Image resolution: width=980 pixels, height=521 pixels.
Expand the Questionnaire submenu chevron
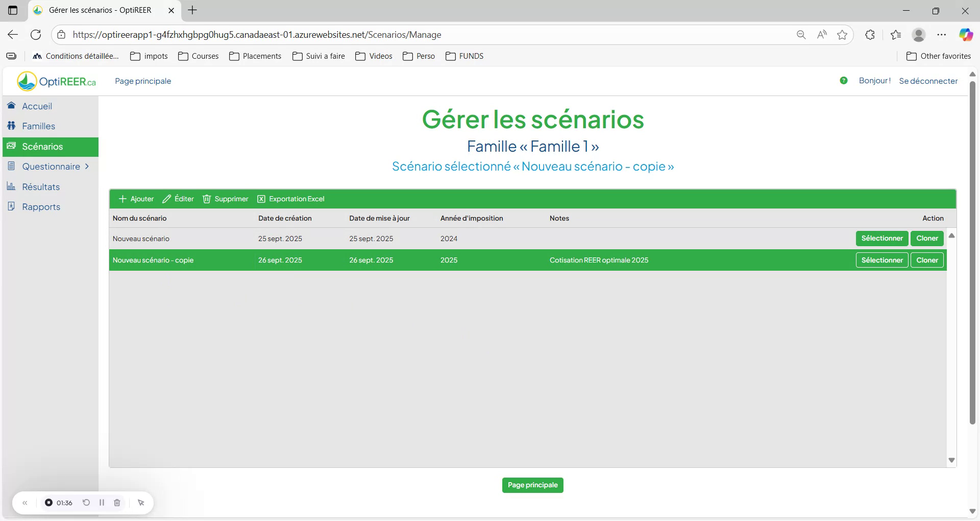[x=87, y=167]
